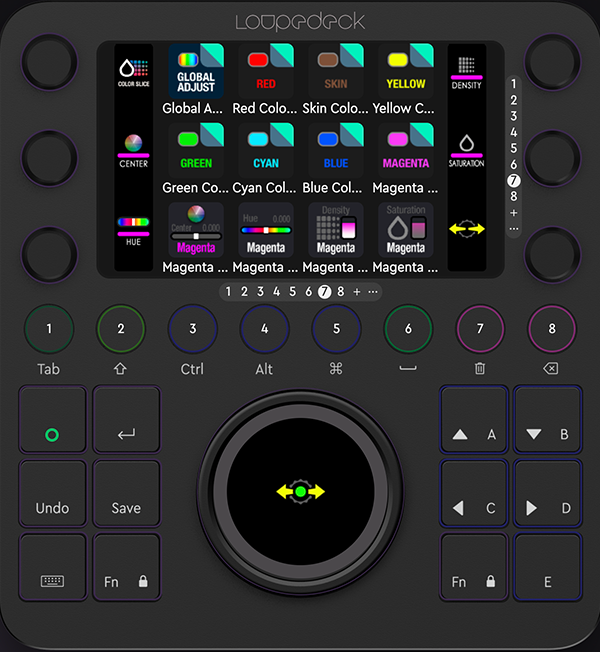Screen dimensions: 600x652
Task: Click the right arrow D button
Action: click(548, 493)
